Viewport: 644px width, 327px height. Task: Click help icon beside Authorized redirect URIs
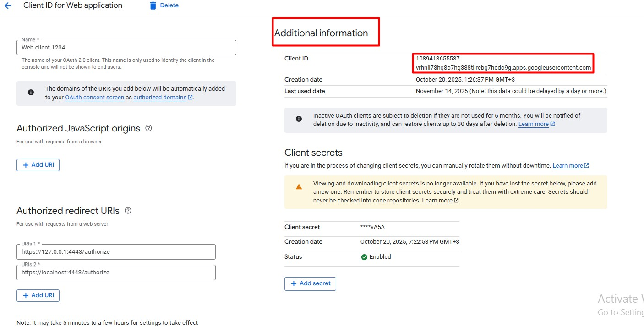point(128,211)
